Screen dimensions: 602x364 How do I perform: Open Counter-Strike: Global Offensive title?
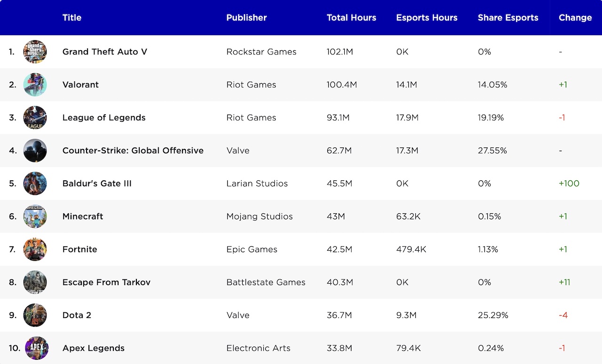click(133, 150)
